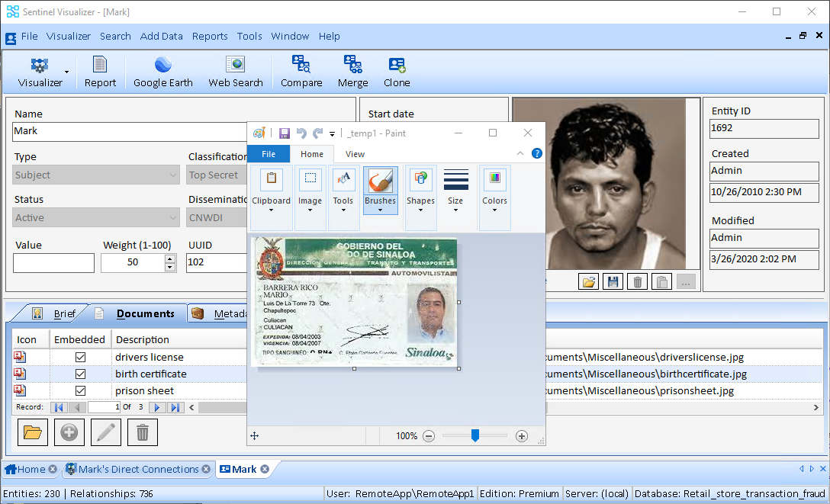Click the add document plus button
Viewport: 830px width, 504px height.
69,432
